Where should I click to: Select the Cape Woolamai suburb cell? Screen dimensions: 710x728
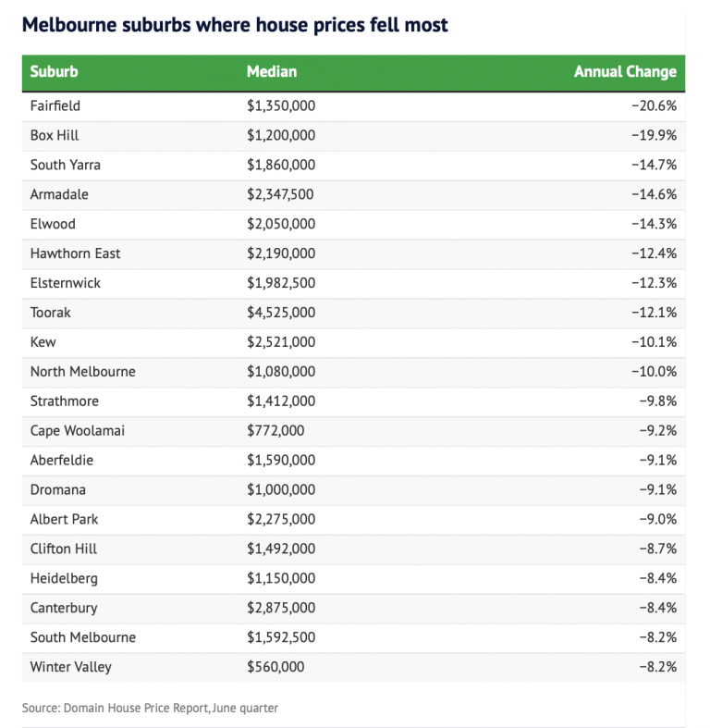76,431
